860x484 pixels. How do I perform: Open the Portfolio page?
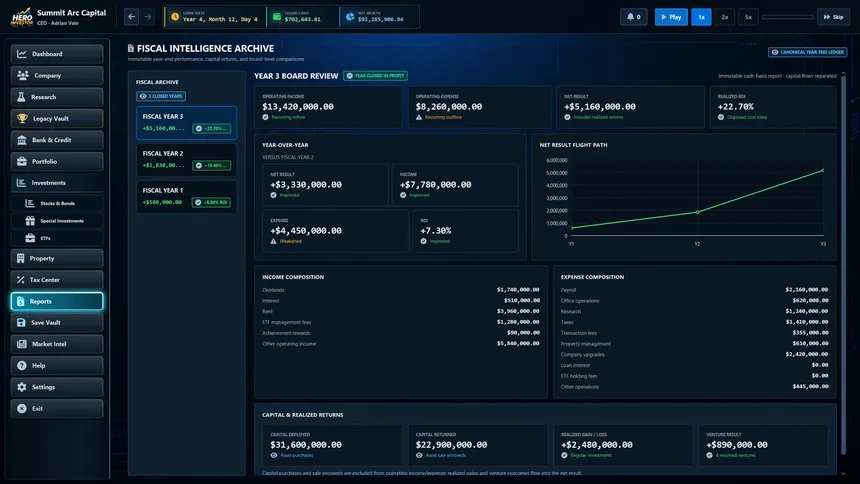coord(56,161)
